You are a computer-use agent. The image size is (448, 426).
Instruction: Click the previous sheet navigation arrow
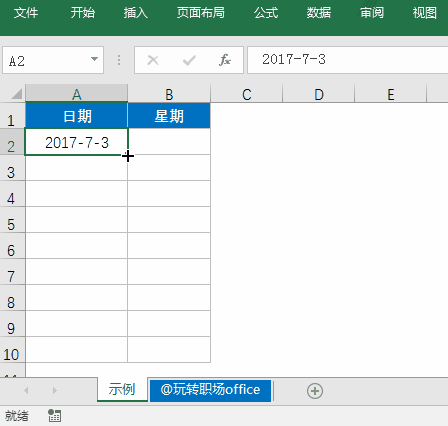26,390
